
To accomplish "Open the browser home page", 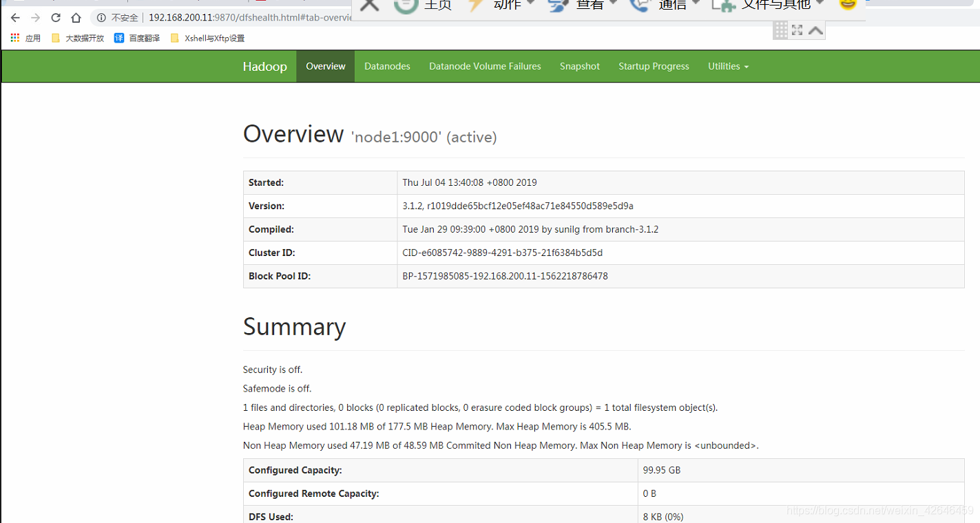I will click(76, 18).
